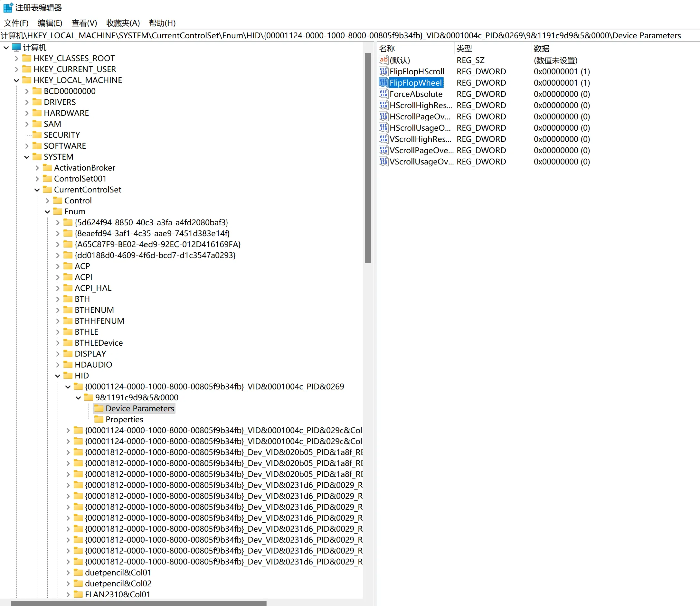Expand the ControlSet001 key
The height and width of the screenshot is (606, 700).
[37, 179]
